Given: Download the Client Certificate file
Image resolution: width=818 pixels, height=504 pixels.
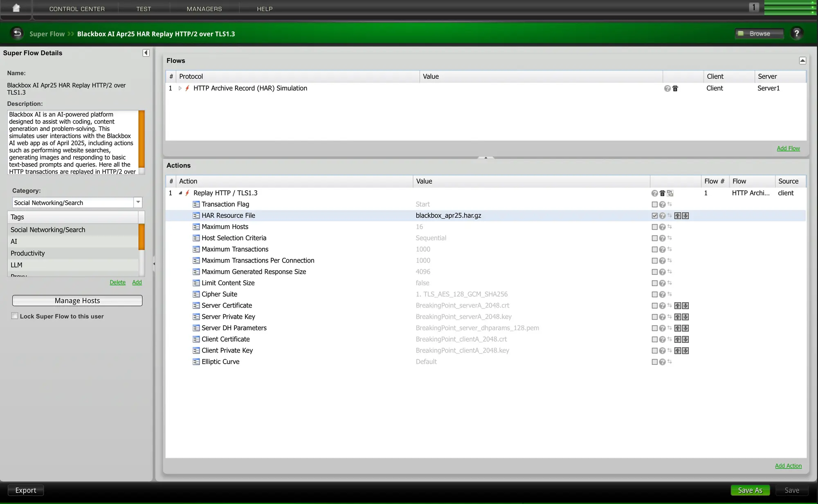Looking at the screenshot, I should (685, 339).
